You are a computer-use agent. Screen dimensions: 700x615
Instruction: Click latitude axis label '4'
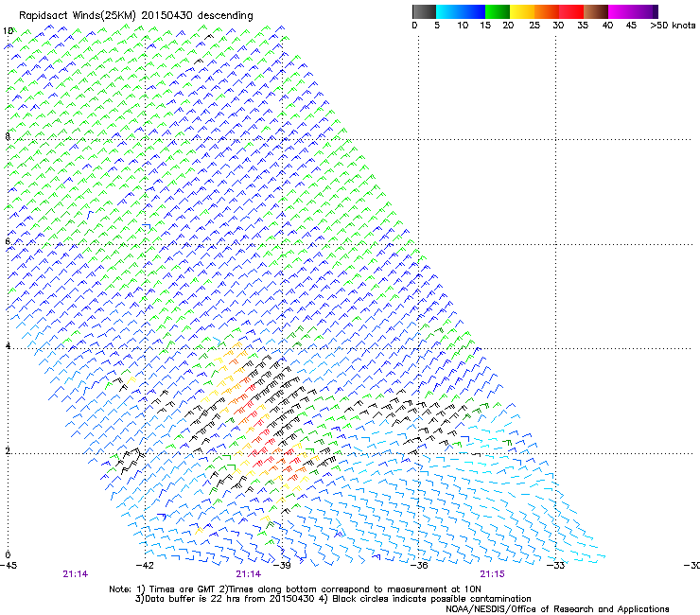8,345
